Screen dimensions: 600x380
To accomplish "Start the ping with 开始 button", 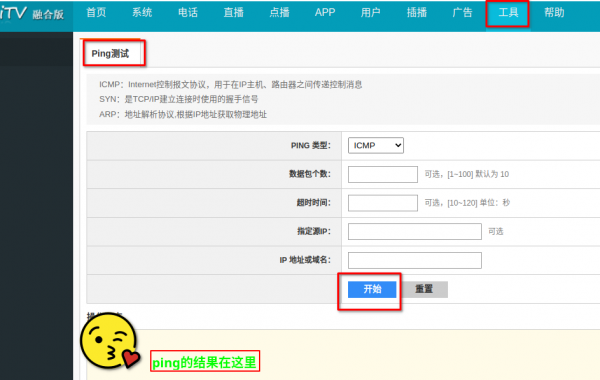I will (x=372, y=289).
